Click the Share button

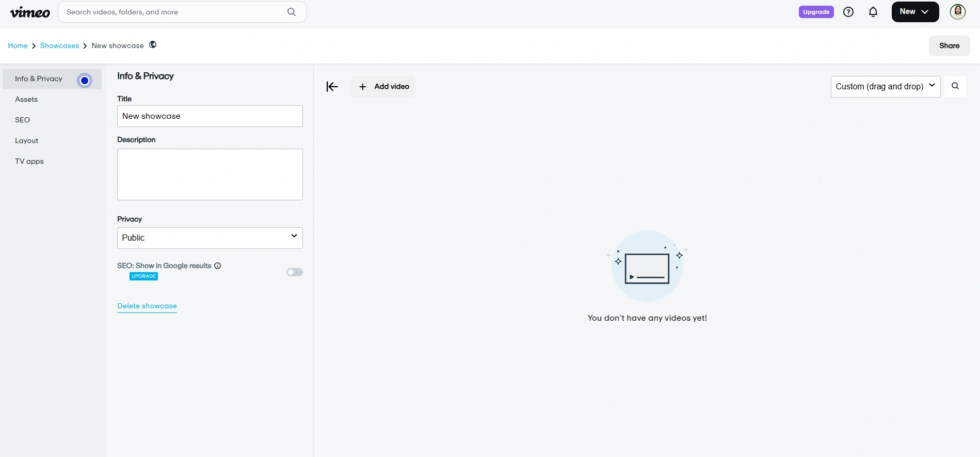coord(949,46)
